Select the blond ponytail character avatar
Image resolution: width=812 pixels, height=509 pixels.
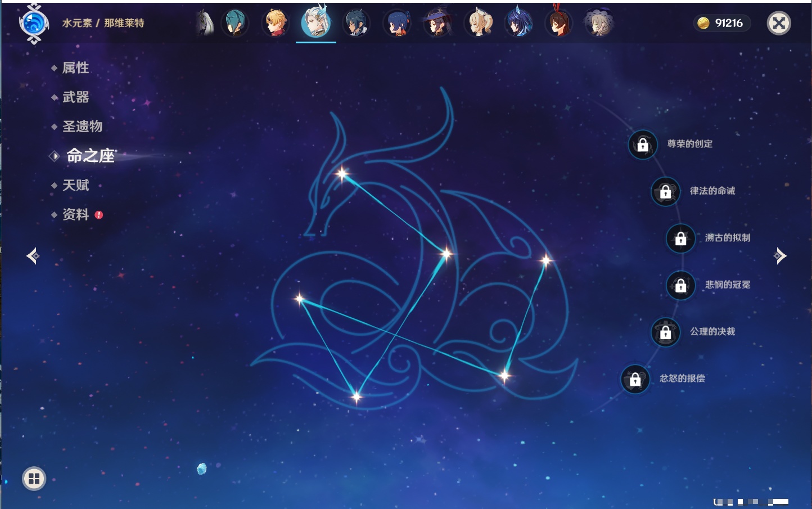[x=478, y=23]
